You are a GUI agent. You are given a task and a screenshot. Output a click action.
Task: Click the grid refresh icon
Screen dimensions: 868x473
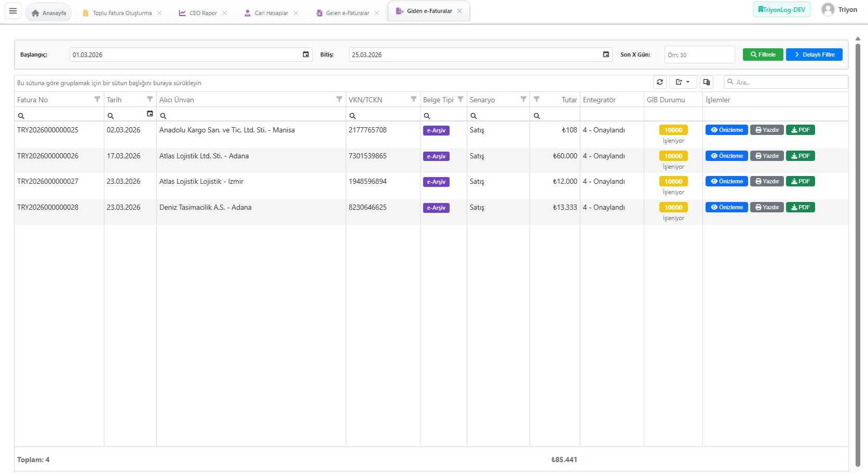pyautogui.click(x=660, y=82)
